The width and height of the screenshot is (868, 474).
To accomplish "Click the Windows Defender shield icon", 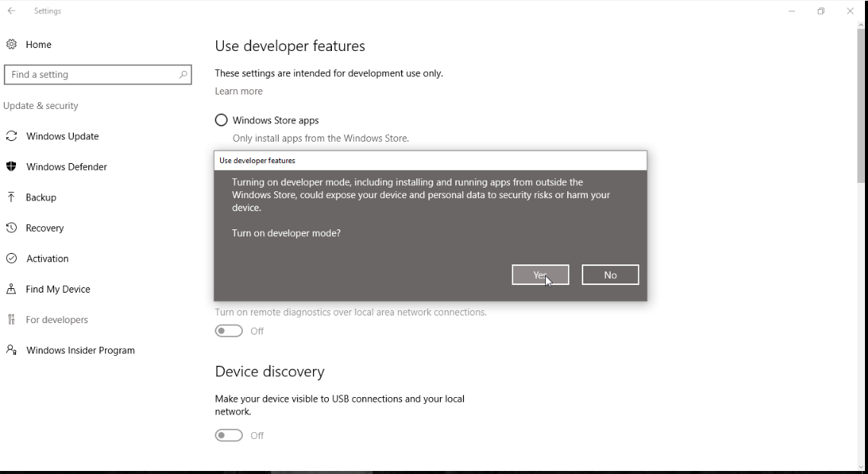I will click(11, 167).
